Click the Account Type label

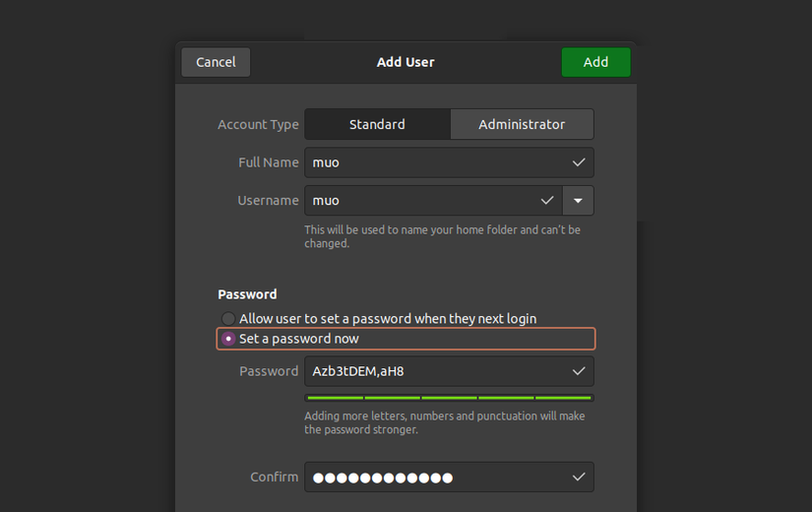258,125
